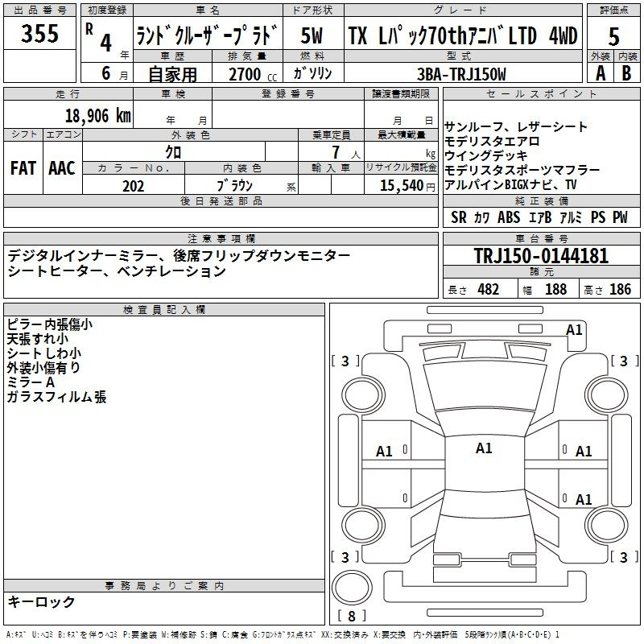Click the A1 mark on the roof
Image resolution: width=644 pixels, height=644 pixels.
[484, 448]
